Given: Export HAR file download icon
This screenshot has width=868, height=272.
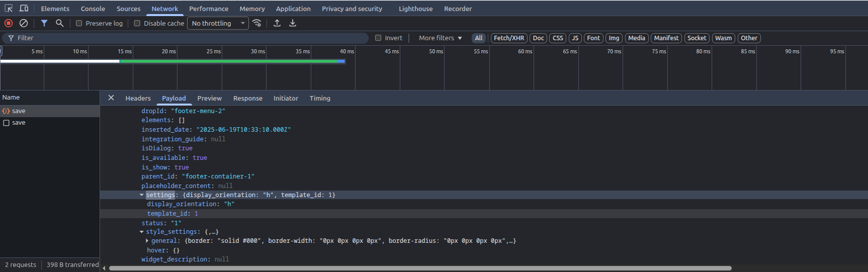Looking at the screenshot, I should [293, 23].
